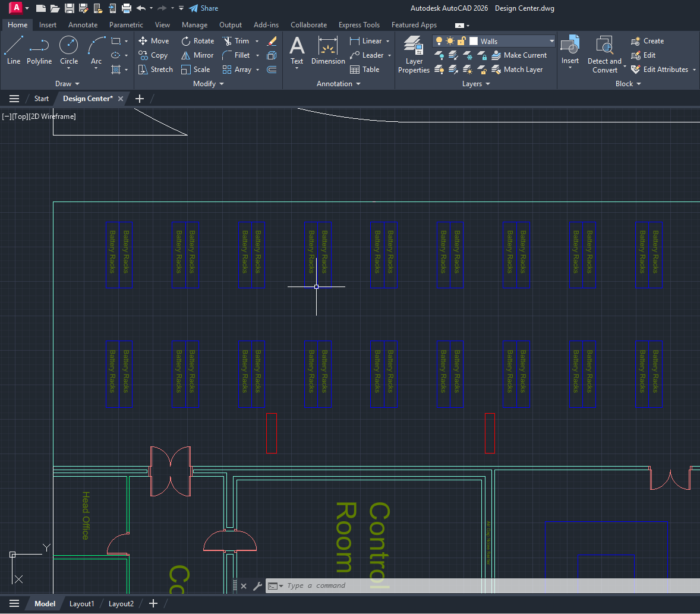Click the Turn All Layers On icon
Viewport: 700px width, 614px height.
point(439,70)
